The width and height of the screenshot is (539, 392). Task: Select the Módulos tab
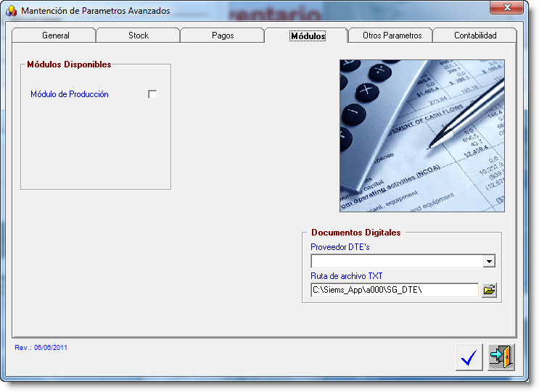pyautogui.click(x=308, y=36)
